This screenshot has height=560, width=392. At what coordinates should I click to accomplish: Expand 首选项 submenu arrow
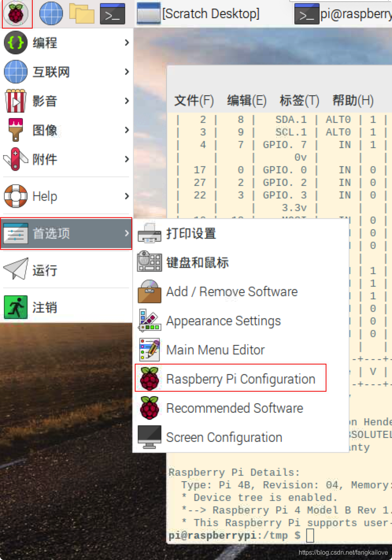coord(127,233)
